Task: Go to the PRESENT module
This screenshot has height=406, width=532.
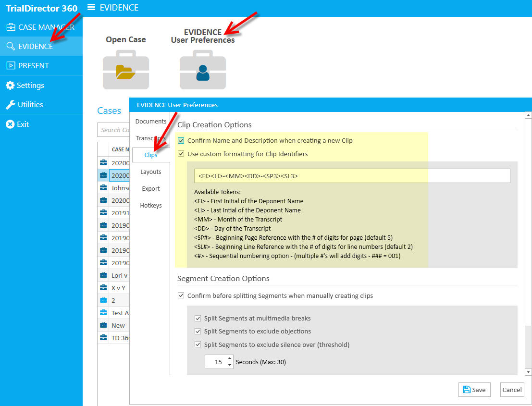Action: 41,65
